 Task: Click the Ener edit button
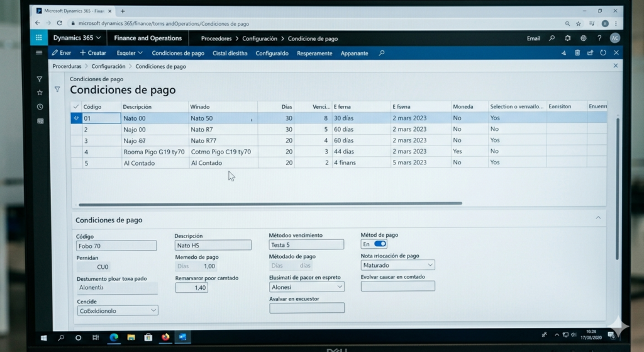click(62, 53)
